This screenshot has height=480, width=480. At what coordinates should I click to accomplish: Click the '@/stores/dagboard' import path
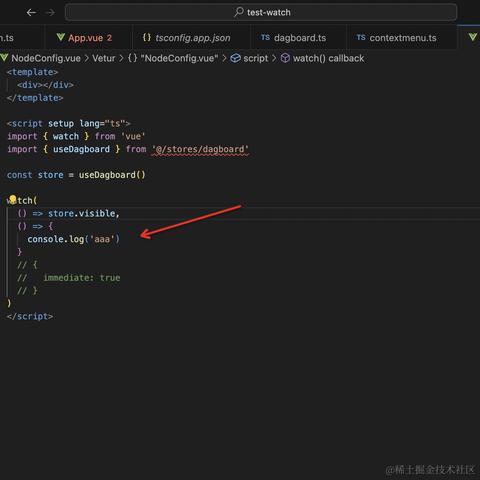pyautogui.click(x=200, y=149)
